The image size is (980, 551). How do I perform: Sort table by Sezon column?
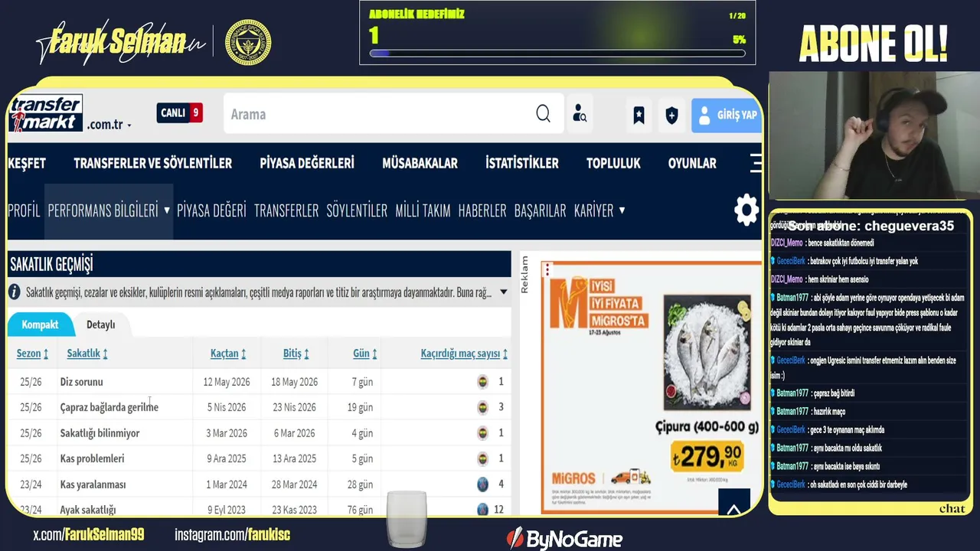32,354
